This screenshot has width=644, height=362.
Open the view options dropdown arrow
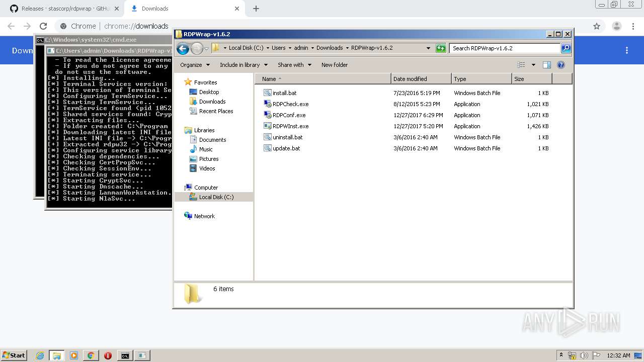(533, 65)
